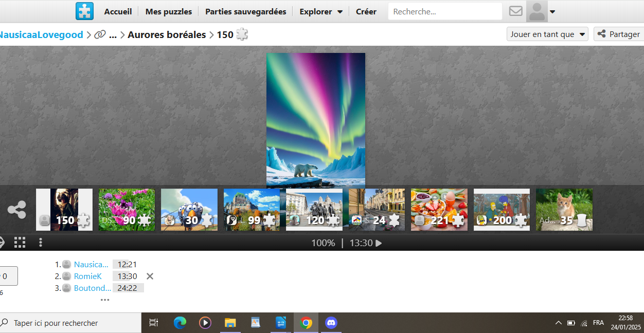This screenshot has height=333, width=644.
Task: Click the battery icon in system tray
Action: pos(571,323)
